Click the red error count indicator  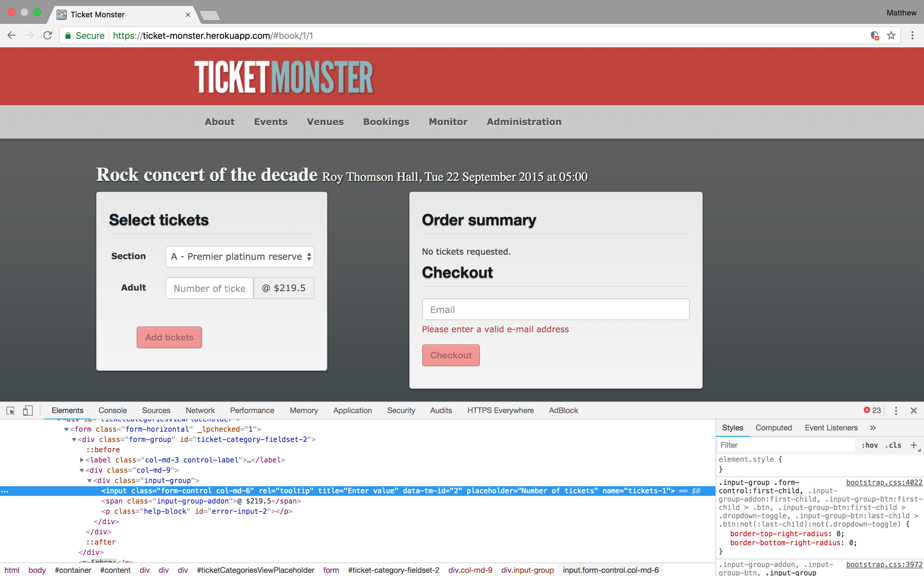pyautogui.click(x=872, y=410)
